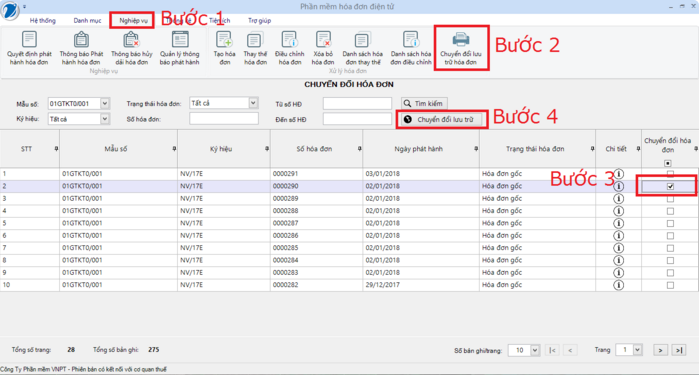View details icon for invoice 0000287
The height and width of the screenshot is (375, 700).
point(619,223)
